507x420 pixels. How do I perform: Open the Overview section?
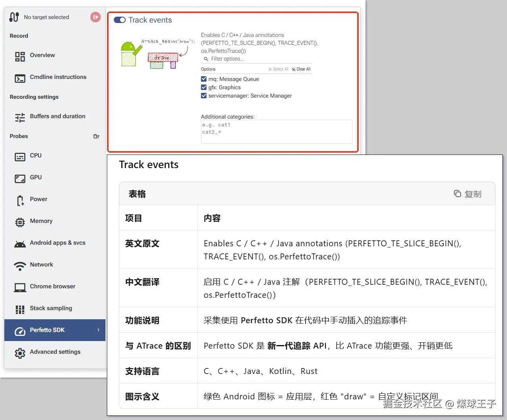pyautogui.click(x=55, y=56)
